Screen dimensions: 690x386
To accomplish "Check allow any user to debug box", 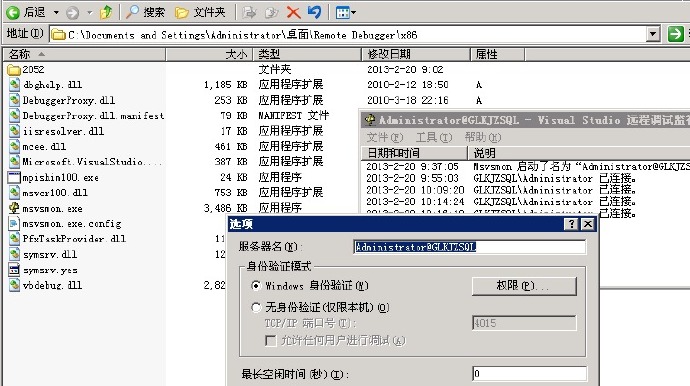I will point(271,341).
